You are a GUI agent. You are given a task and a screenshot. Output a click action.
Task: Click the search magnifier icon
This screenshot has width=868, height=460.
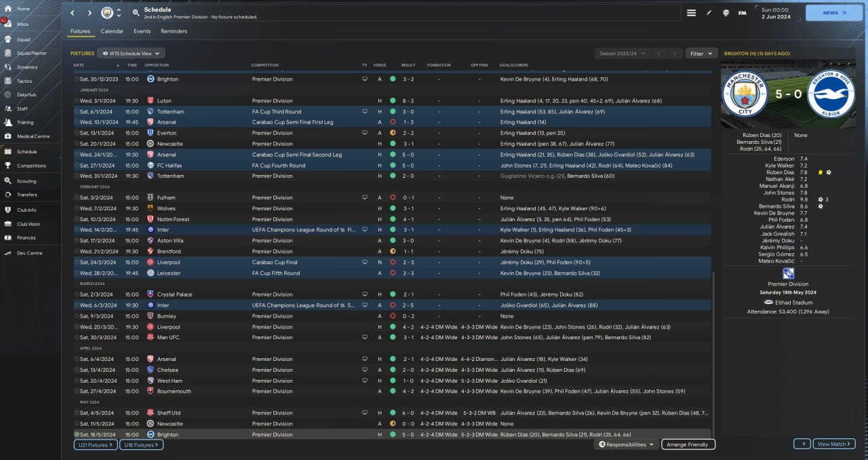136,13
